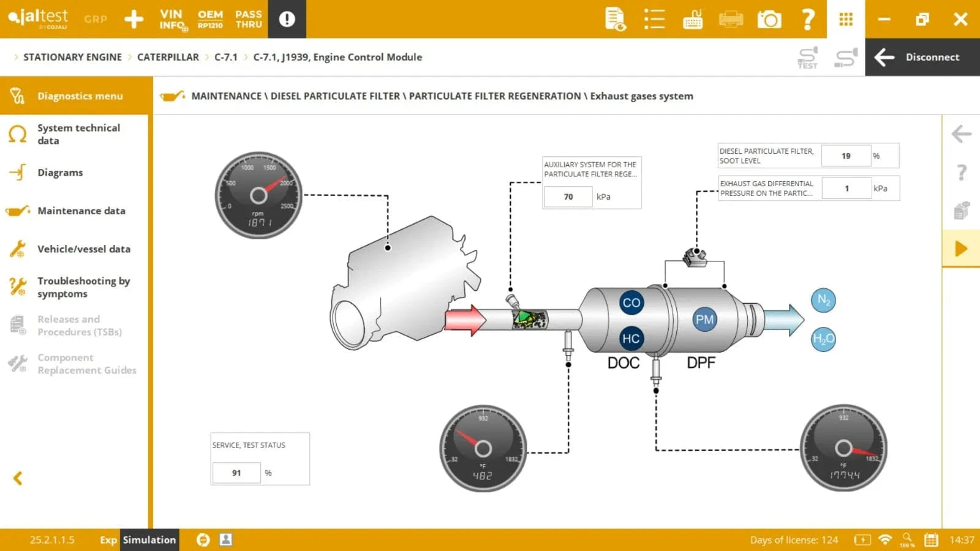The image size is (980, 551).
Task: Open the printer icon
Action: [731, 20]
